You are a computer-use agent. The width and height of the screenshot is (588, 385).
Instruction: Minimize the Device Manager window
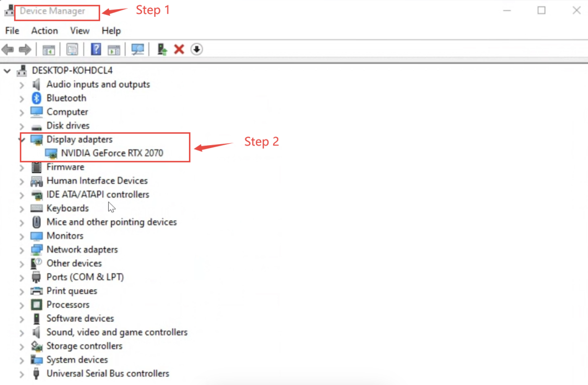507,11
